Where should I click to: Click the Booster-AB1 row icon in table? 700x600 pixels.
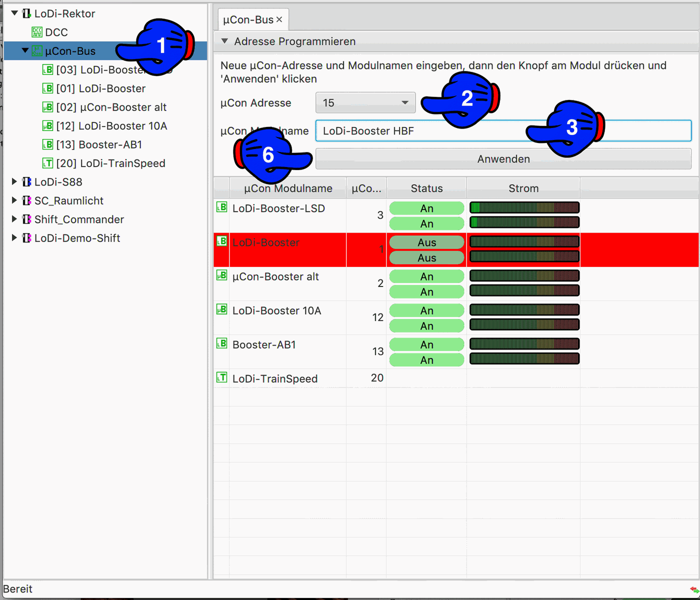[221, 343]
